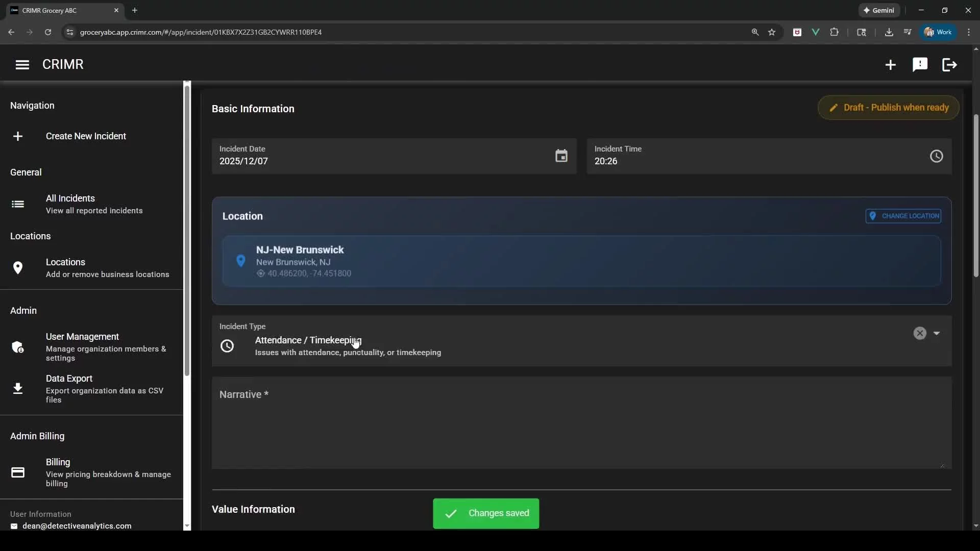This screenshot has width=980, height=551.
Task: Click Create New Incident
Action: (x=86, y=136)
